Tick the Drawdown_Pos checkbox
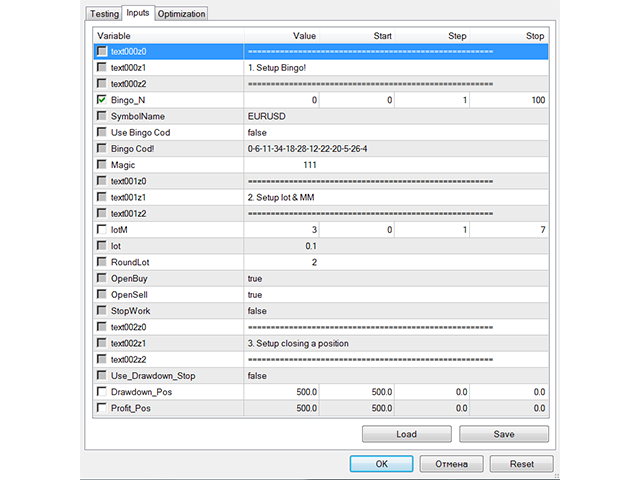 (x=101, y=391)
